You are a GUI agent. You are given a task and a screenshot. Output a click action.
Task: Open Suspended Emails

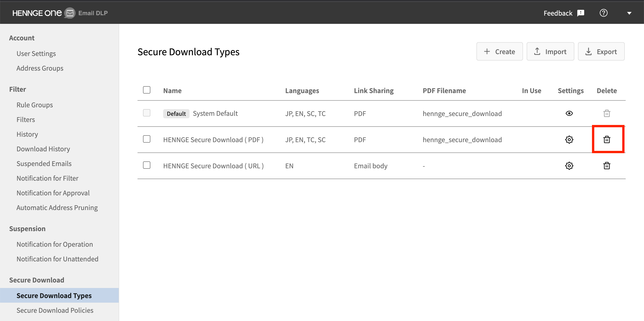44,164
